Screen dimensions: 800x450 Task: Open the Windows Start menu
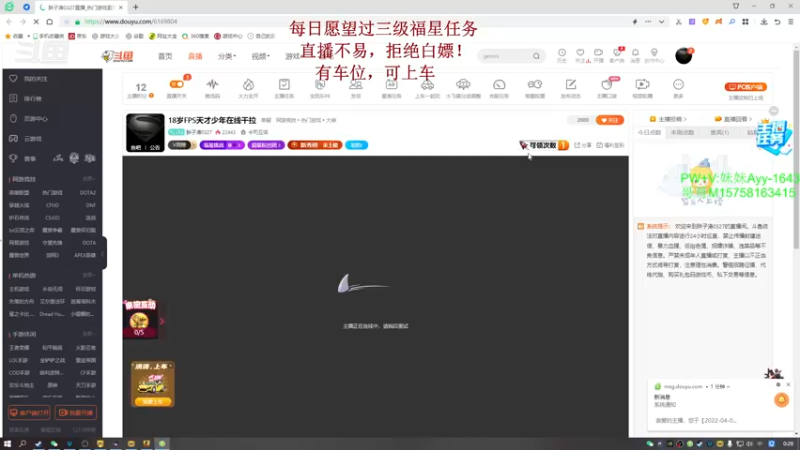tap(7, 444)
